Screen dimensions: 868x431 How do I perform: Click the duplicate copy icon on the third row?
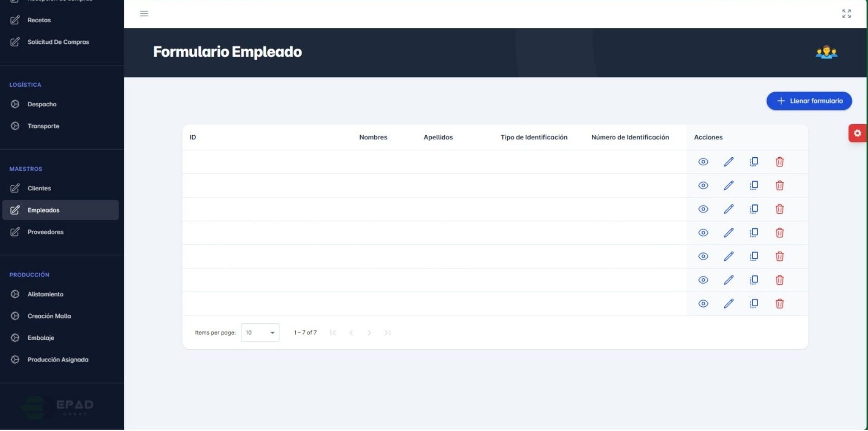(x=754, y=209)
